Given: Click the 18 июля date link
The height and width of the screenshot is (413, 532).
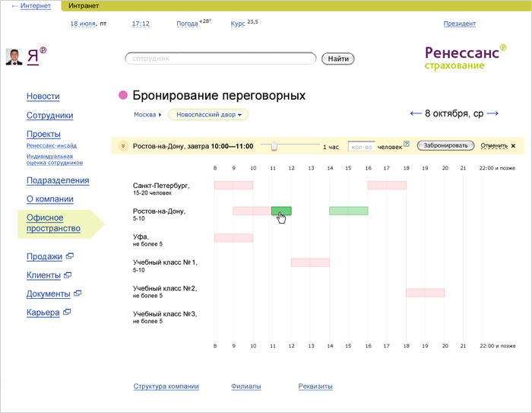Looking at the screenshot, I should tap(83, 24).
